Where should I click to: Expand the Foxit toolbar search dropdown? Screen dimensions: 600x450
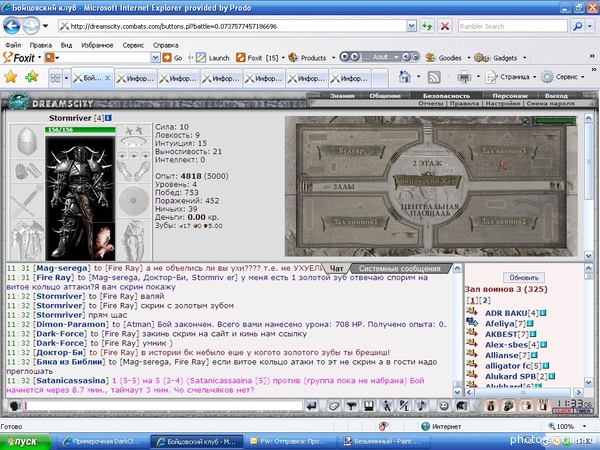[x=155, y=58]
